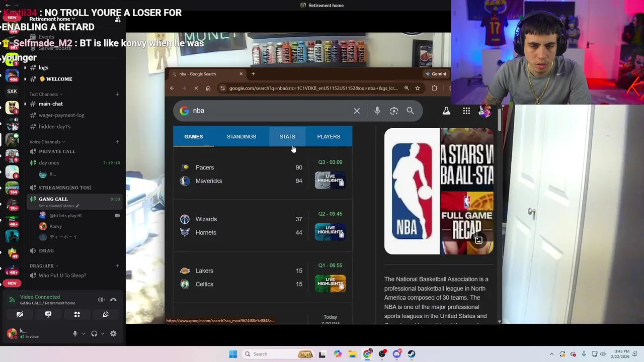
Task: Open Discord soundboard
Action: click(x=106, y=315)
